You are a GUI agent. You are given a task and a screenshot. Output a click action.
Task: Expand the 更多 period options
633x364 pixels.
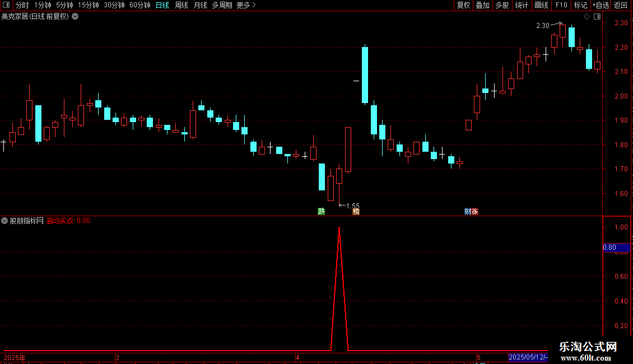246,5
